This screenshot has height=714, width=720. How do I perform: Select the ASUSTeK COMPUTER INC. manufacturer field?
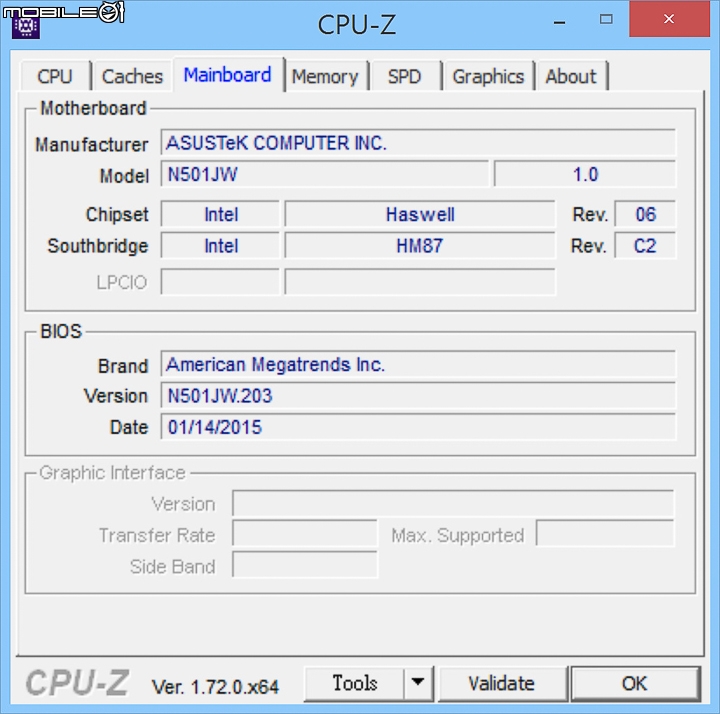click(x=418, y=143)
